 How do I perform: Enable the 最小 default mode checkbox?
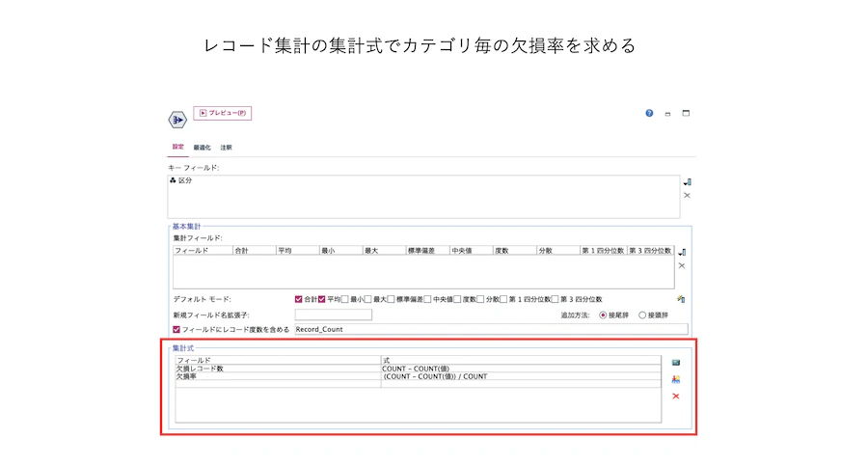pyautogui.click(x=345, y=299)
